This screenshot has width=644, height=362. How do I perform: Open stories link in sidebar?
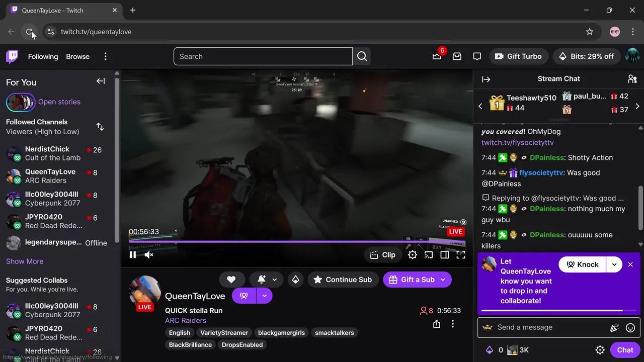(x=59, y=102)
